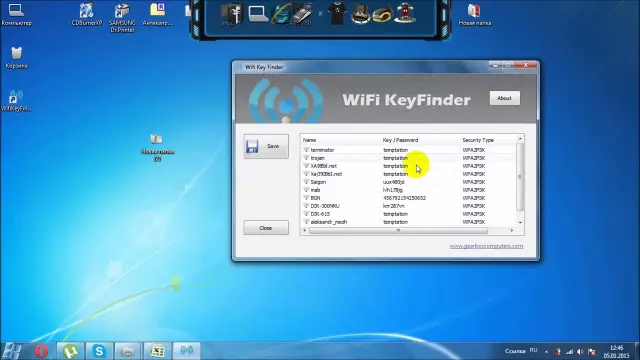Click the Saigon password uux480jd

[393, 182]
